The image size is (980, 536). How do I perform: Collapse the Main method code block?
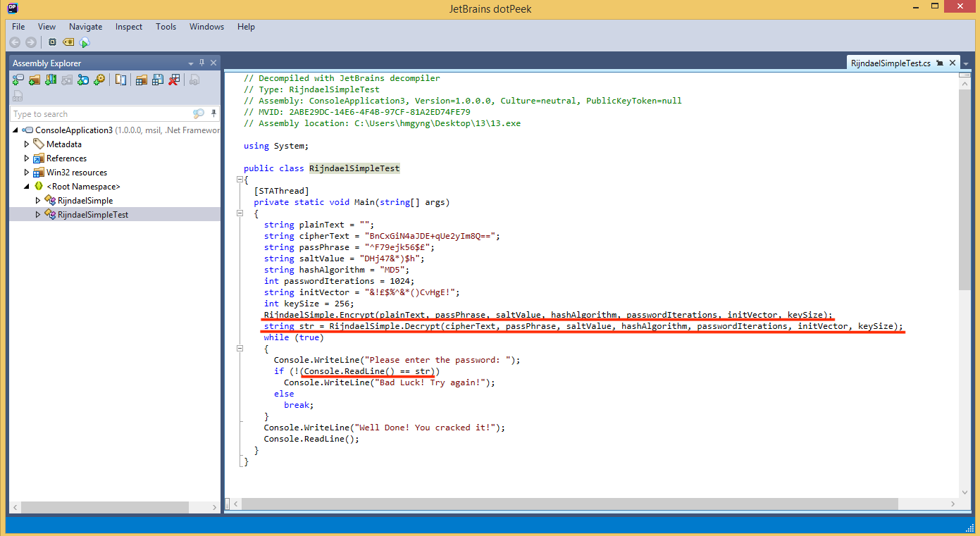(x=240, y=213)
